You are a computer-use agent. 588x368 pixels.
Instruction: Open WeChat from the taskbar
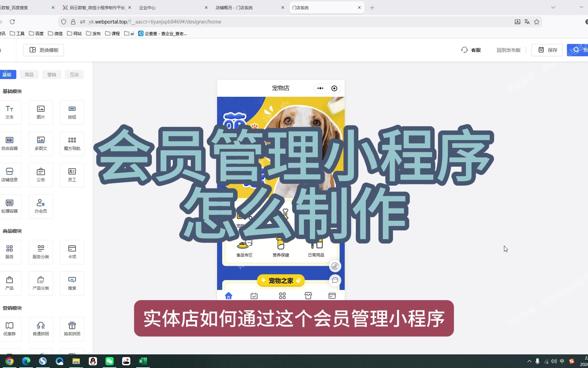click(110, 361)
